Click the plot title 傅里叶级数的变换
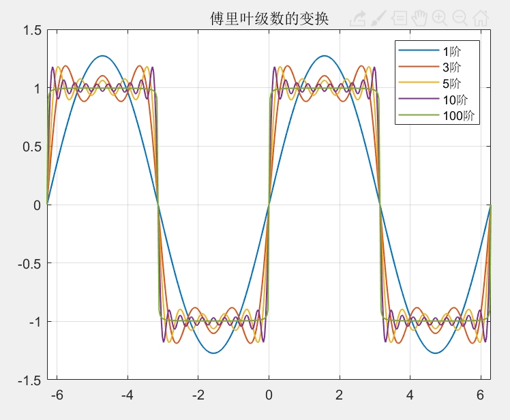Screen dimensions: 510x420 tap(269, 18)
